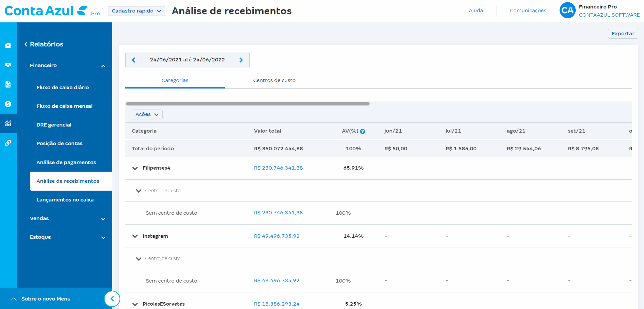
Task: Open Fluxo de caixa diário report
Action: tap(62, 88)
